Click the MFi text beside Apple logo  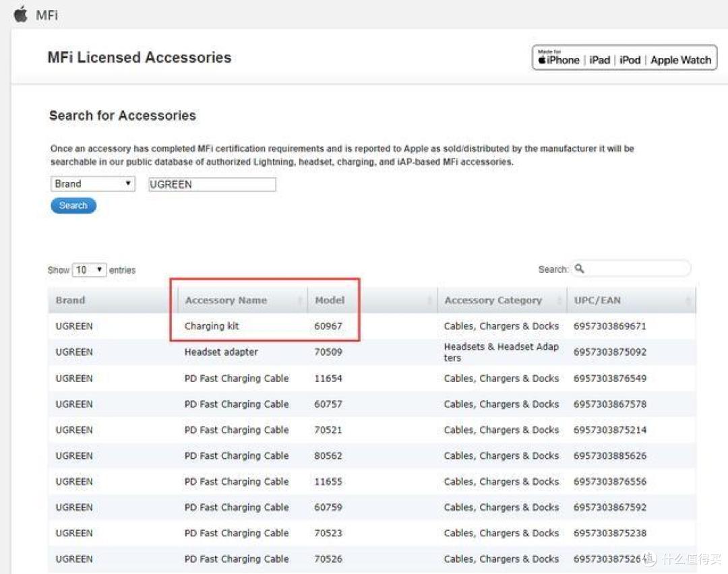47,15
